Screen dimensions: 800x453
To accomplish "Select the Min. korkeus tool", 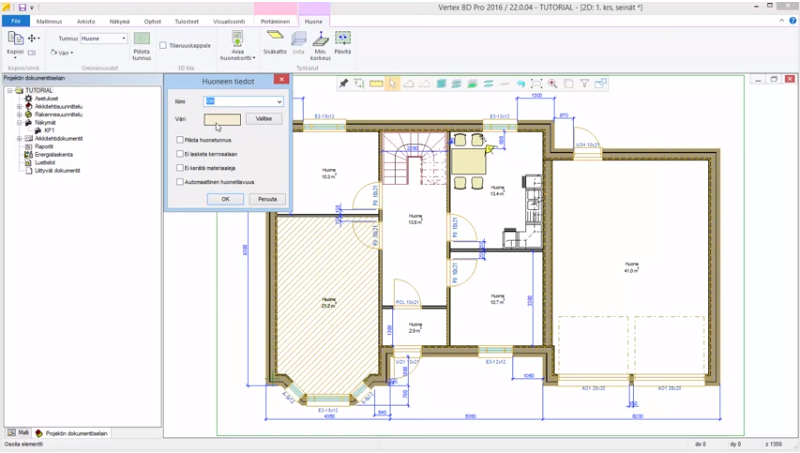I will (320, 41).
